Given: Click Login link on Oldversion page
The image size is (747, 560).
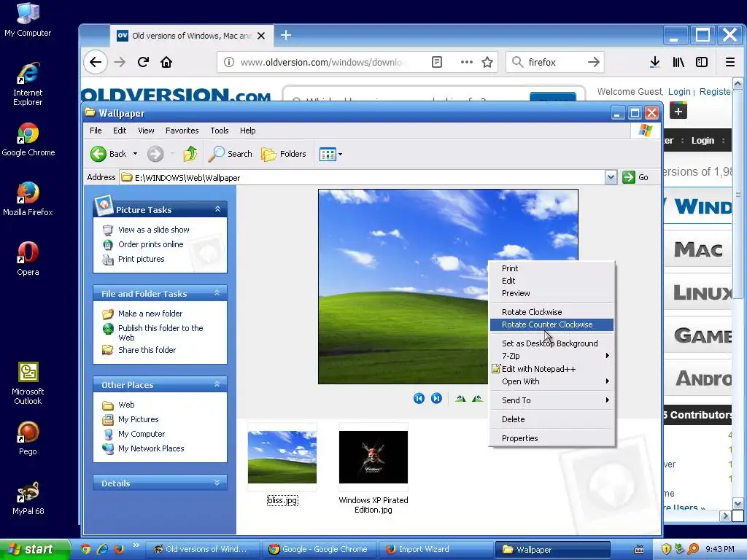Looking at the screenshot, I should coord(679,91).
